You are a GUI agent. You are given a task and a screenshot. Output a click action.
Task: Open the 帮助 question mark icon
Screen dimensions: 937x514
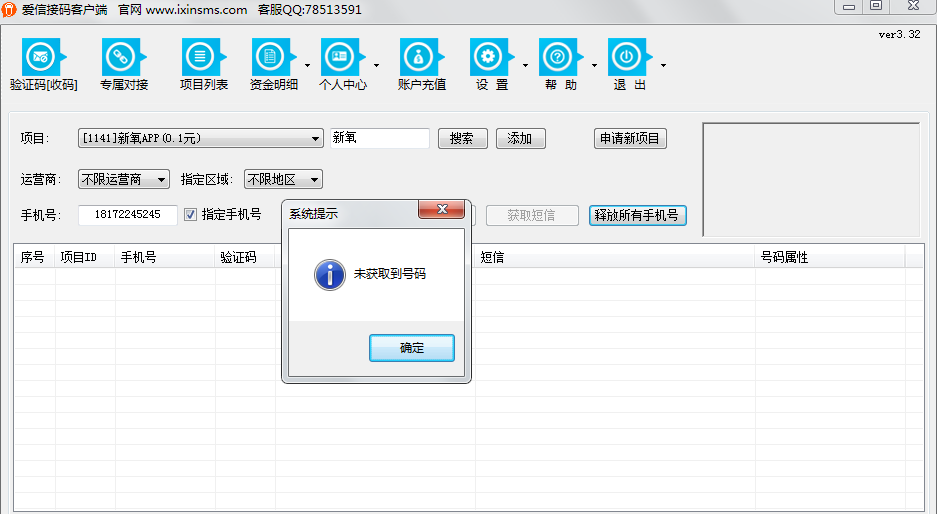coord(561,57)
